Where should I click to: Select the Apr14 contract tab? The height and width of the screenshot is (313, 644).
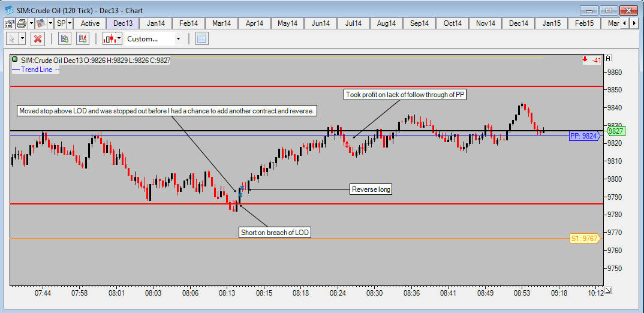pos(254,23)
